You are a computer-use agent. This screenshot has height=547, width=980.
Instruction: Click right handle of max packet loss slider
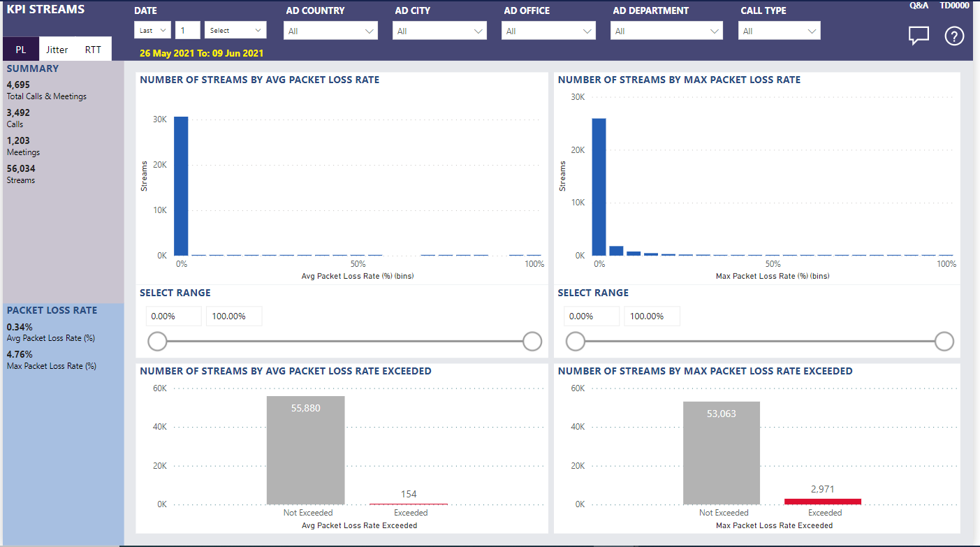tap(944, 341)
